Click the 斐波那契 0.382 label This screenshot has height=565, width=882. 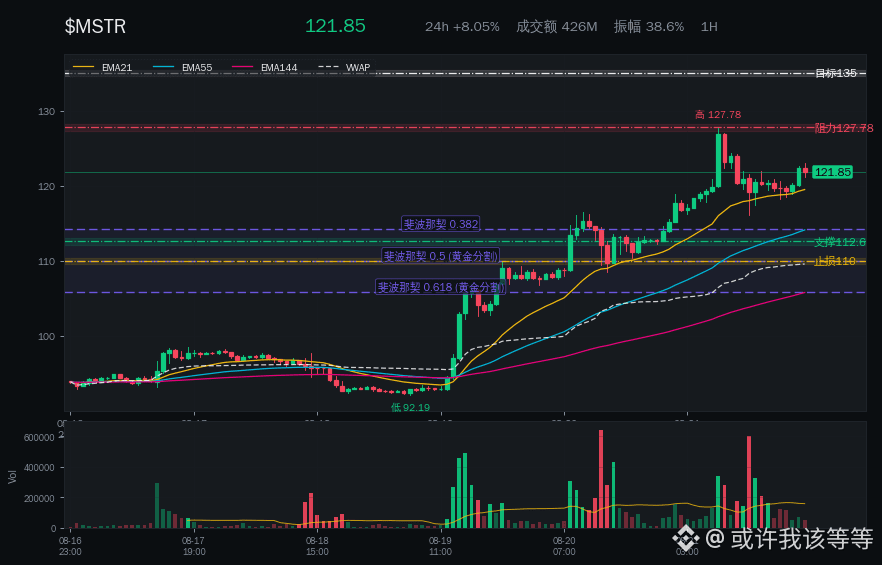tap(441, 224)
